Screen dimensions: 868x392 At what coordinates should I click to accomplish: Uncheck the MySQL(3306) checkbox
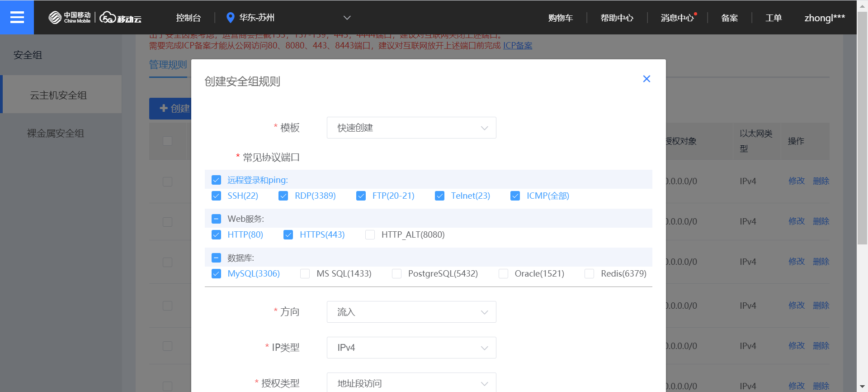(217, 273)
